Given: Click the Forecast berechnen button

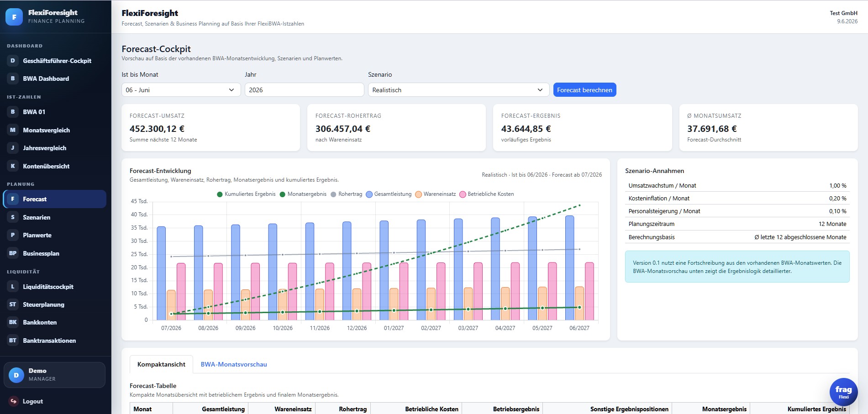Looking at the screenshot, I should (584, 90).
